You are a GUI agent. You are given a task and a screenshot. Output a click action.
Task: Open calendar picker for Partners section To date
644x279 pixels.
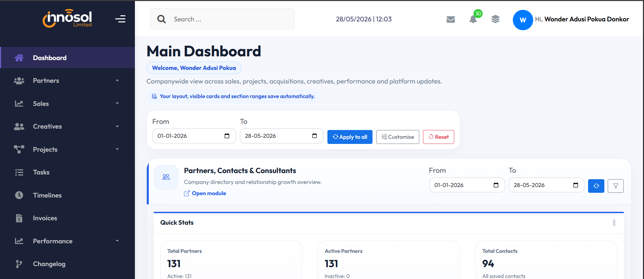click(575, 185)
